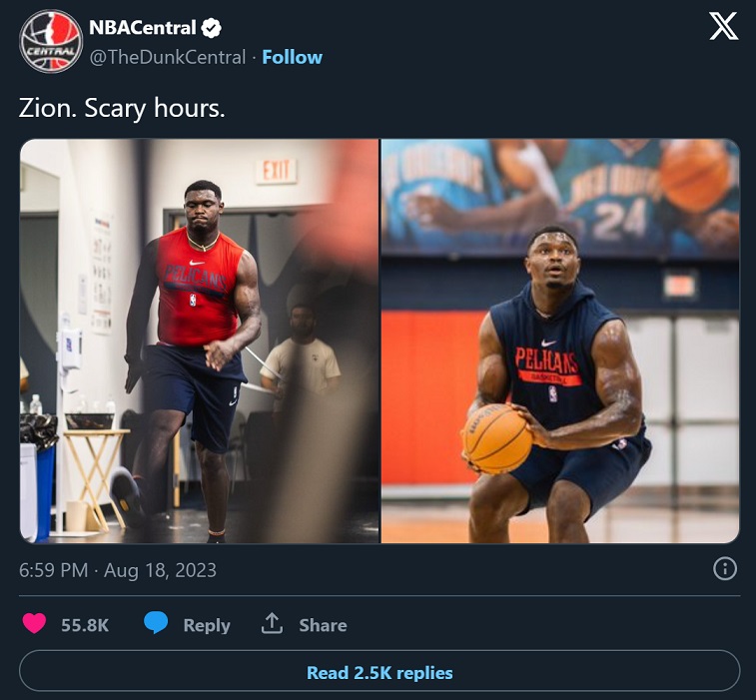This screenshot has width=756, height=700.
Task: Click the NBACentral profile avatar
Action: click(50, 41)
